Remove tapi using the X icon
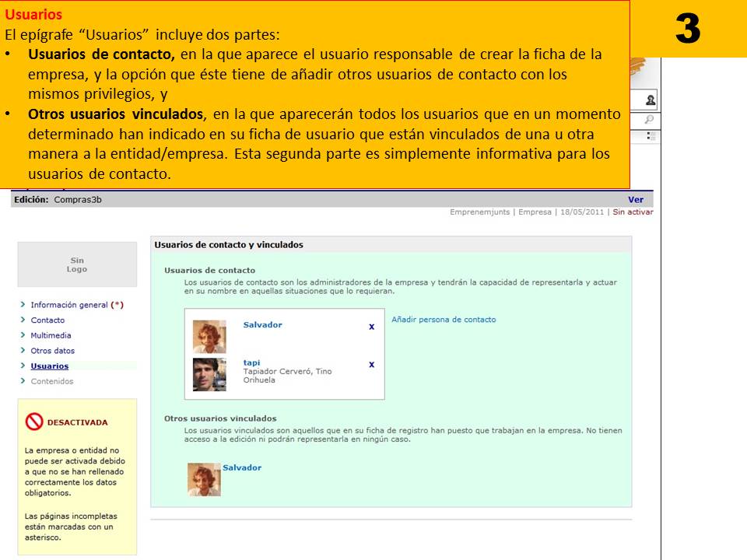This screenshot has height=560, width=747. click(371, 363)
